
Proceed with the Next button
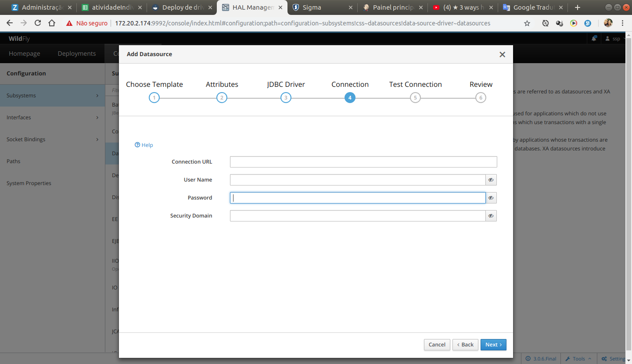pyautogui.click(x=493, y=345)
